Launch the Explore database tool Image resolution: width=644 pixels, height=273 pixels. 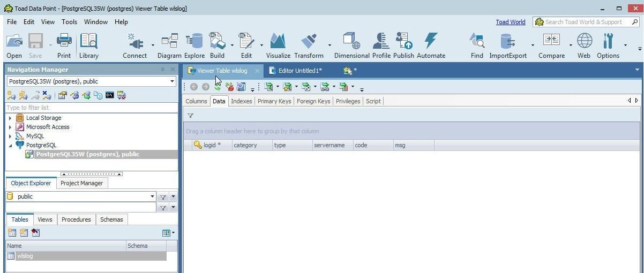[x=194, y=45]
